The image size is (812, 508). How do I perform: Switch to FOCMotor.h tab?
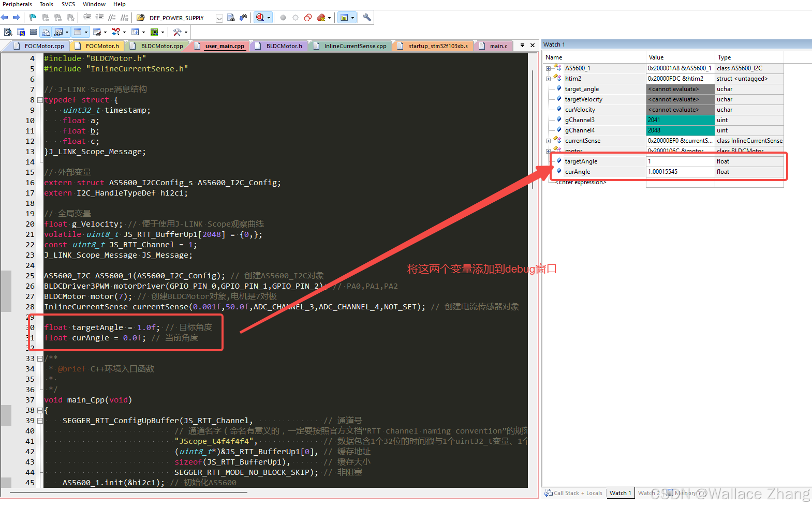tap(97, 46)
